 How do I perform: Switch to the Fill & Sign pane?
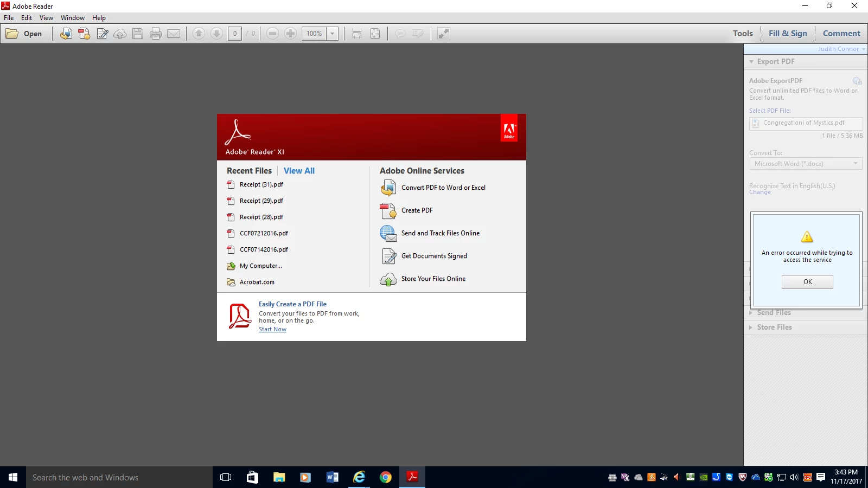788,34
